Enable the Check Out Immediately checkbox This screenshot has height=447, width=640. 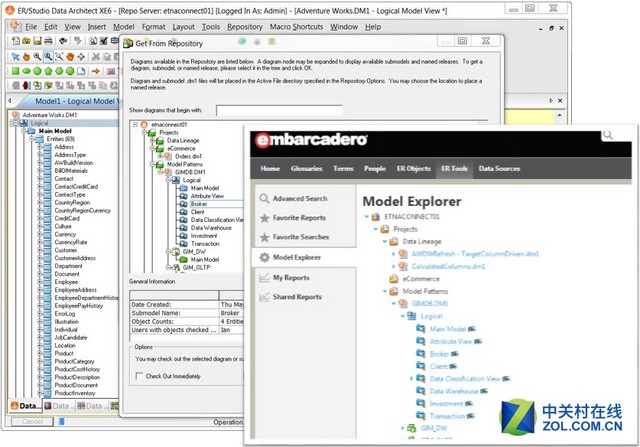[139, 376]
